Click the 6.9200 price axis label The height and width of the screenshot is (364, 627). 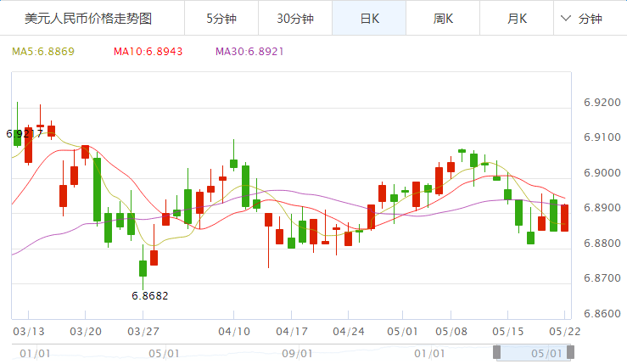pyautogui.click(x=602, y=103)
